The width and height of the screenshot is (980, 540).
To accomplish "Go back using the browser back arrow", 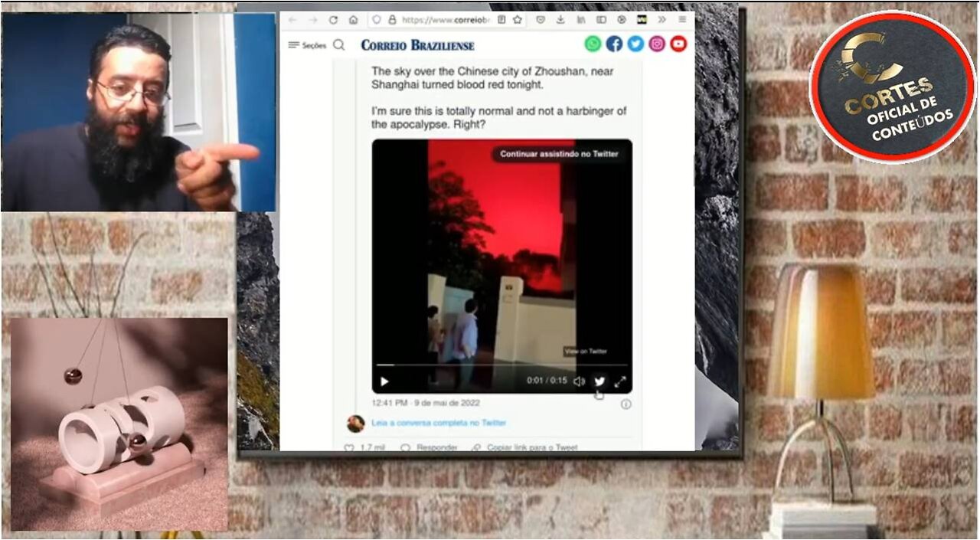I will (x=292, y=20).
